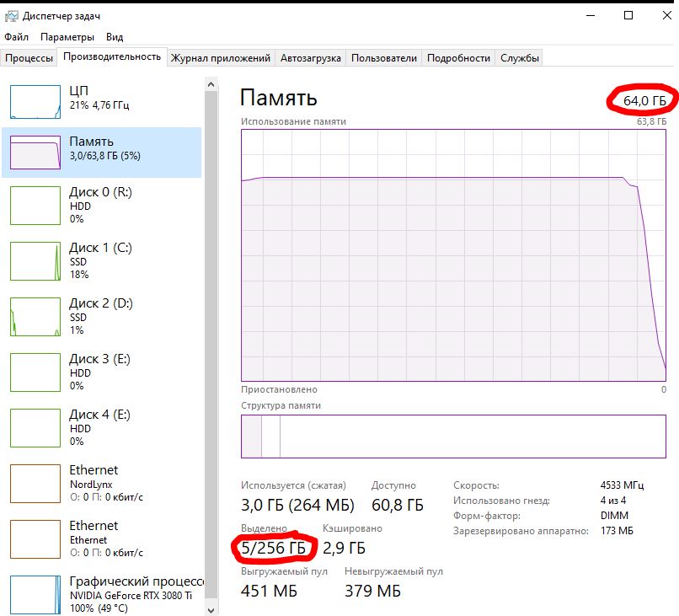Click the 64,0 ГБ total memory value

coord(644,101)
